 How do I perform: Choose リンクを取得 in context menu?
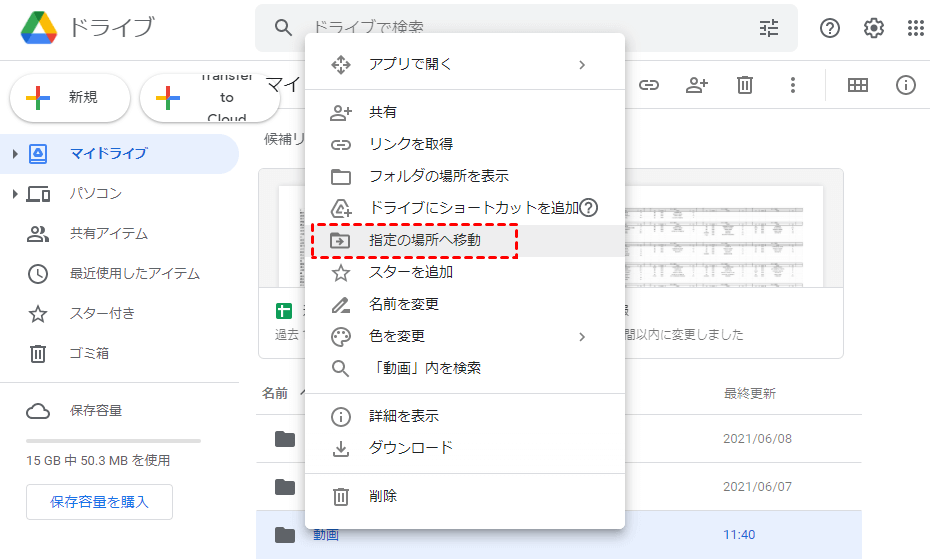[464, 144]
